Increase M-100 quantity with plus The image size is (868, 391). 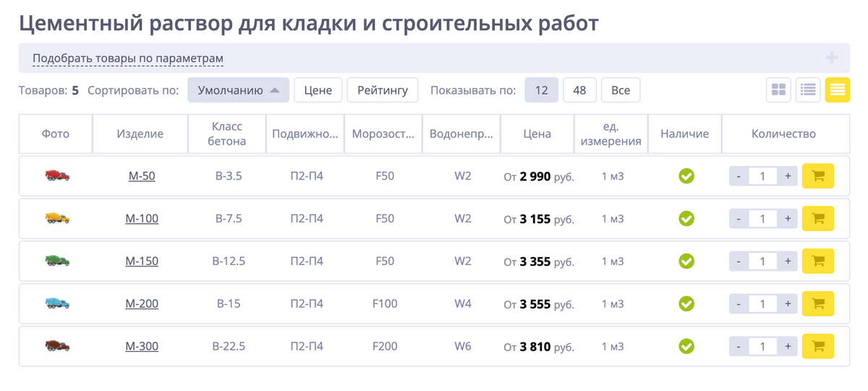point(788,219)
